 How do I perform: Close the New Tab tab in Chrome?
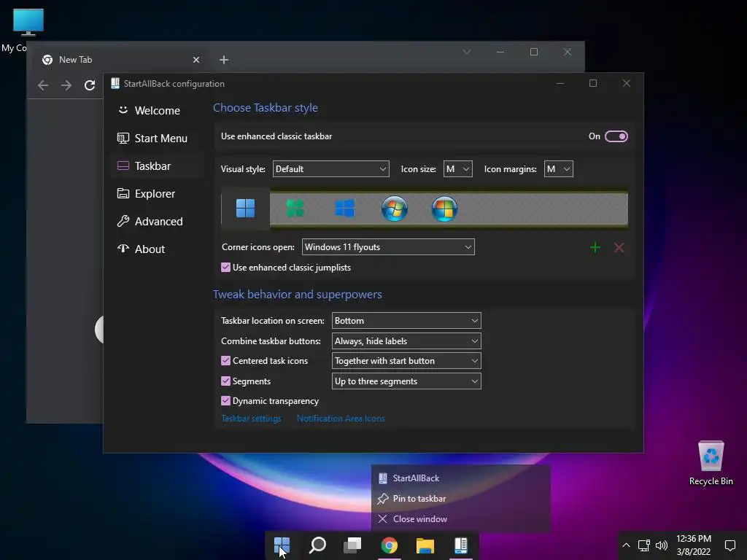click(x=196, y=60)
